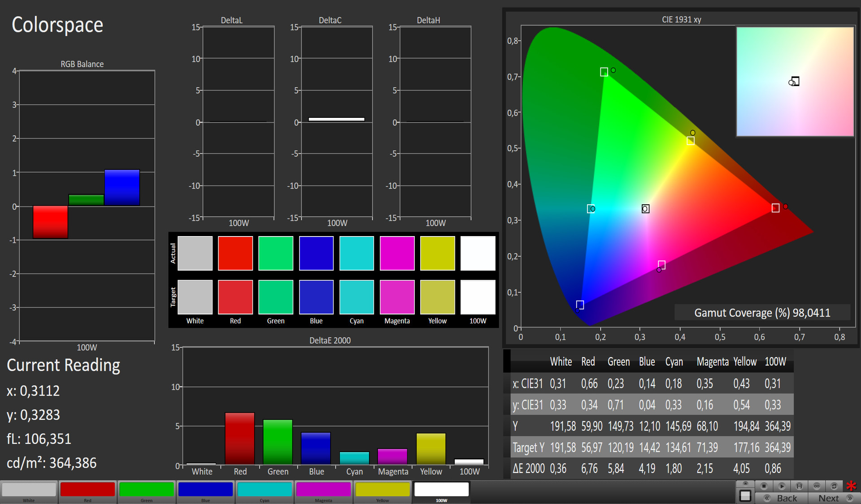Click the Yellow y: CIE31 value 0,54
Screen dimensions: 861x504
point(741,405)
